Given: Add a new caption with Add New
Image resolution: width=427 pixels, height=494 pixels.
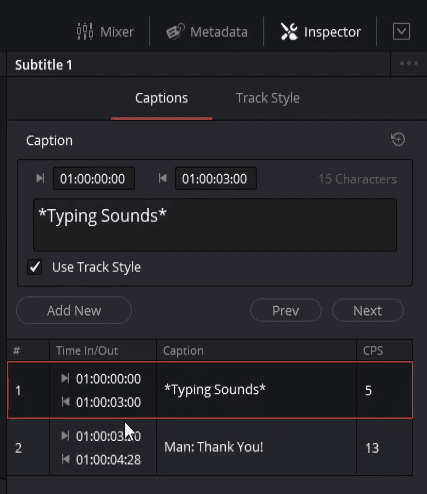Looking at the screenshot, I should click(74, 310).
